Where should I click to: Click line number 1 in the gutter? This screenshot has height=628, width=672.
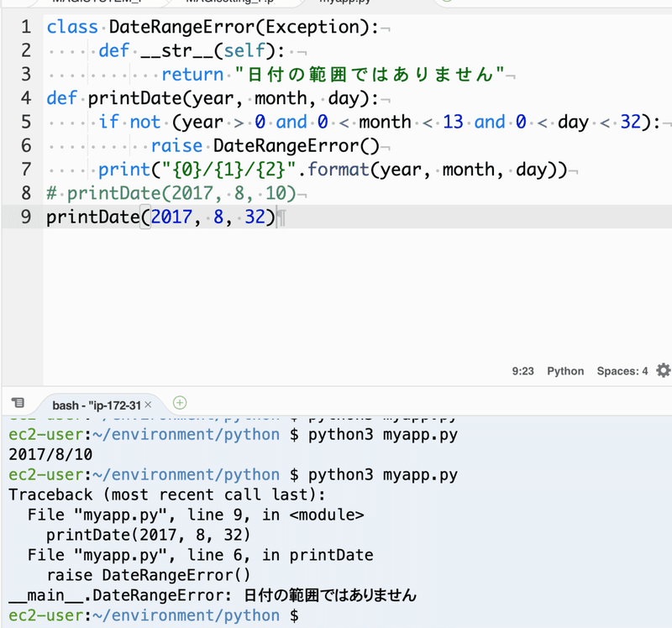tap(25, 26)
